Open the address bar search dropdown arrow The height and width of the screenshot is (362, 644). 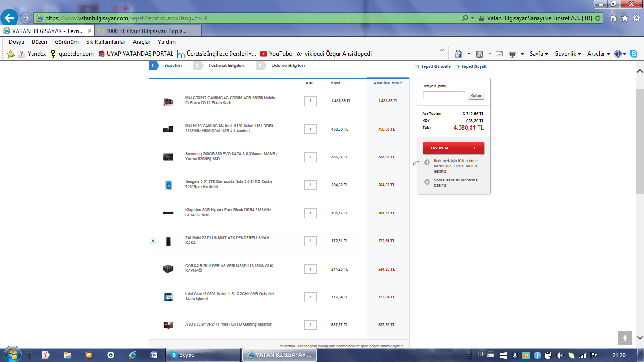pos(473,18)
